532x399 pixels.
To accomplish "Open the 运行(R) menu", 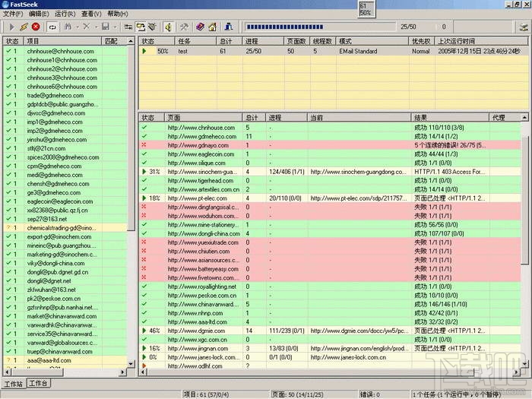I will [x=65, y=14].
